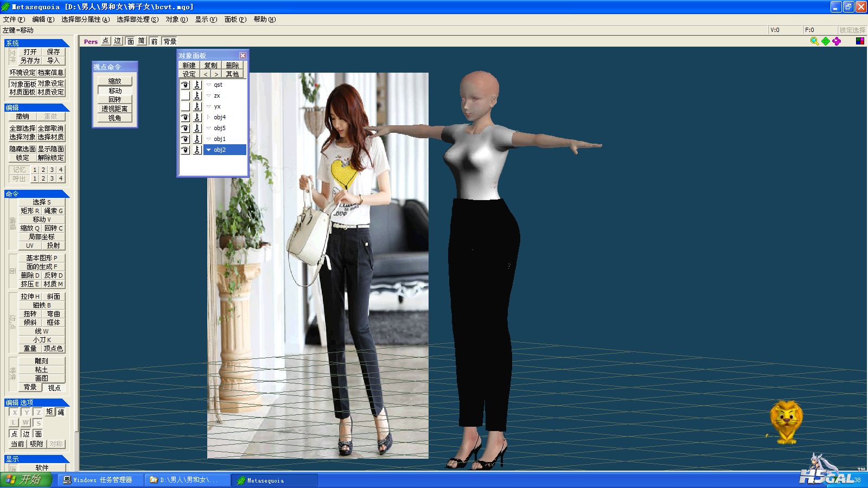Toggle lock key icon for zx object
Image resolution: width=868 pixels, height=488 pixels.
click(x=197, y=95)
